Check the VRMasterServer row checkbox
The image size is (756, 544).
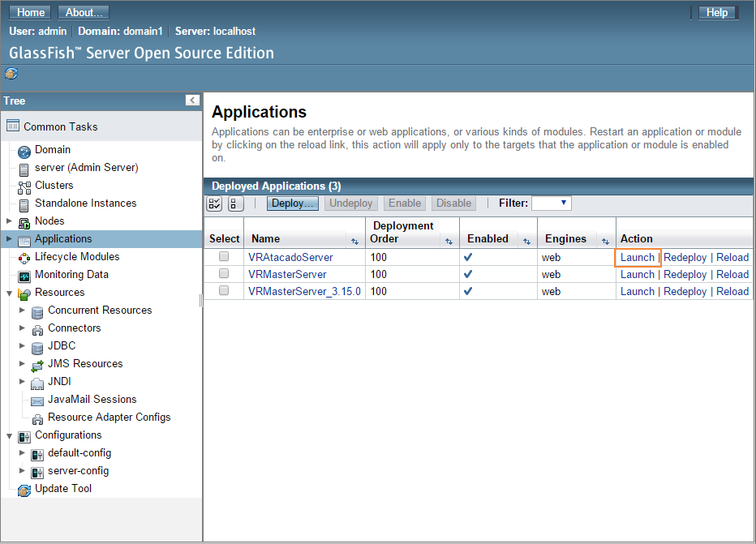coord(224,274)
